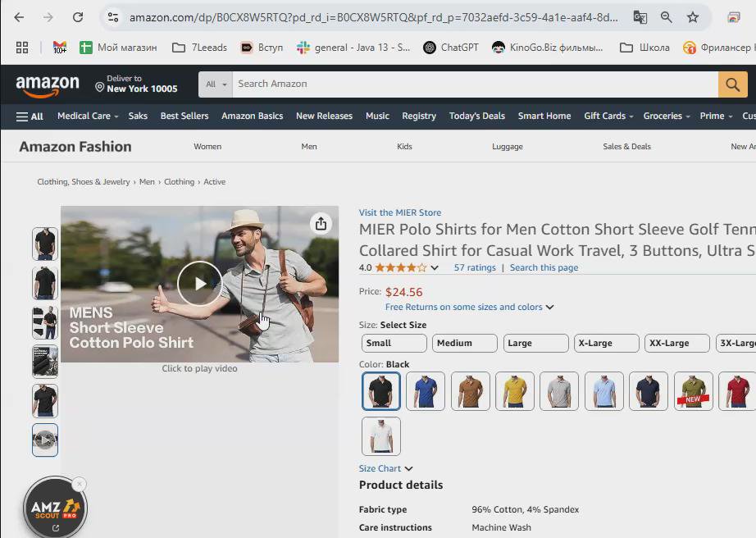The height and width of the screenshot is (538, 756).
Task: Expand the Prime menu
Action: [716, 116]
